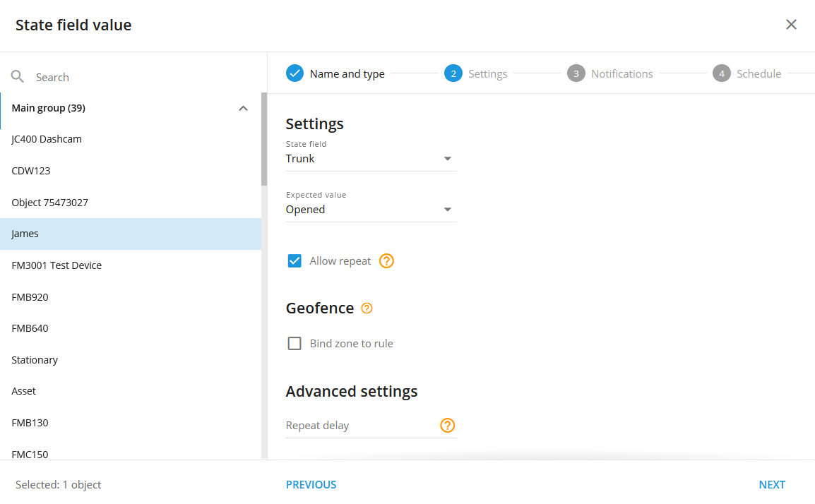Go to the Settings step tab

pos(487,74)
